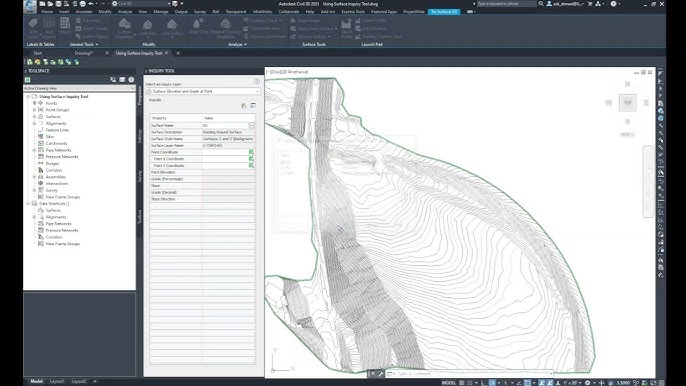Click the Inquiry Tool help icon
Image resolution: width=686 pixels, height=386 pixels.
[257, 81]
